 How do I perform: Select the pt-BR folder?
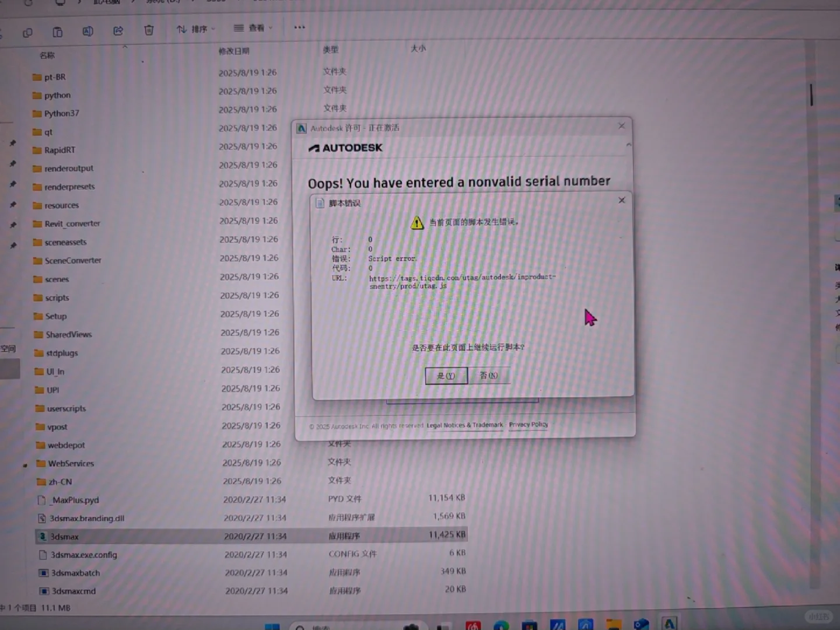pos(55,77)
